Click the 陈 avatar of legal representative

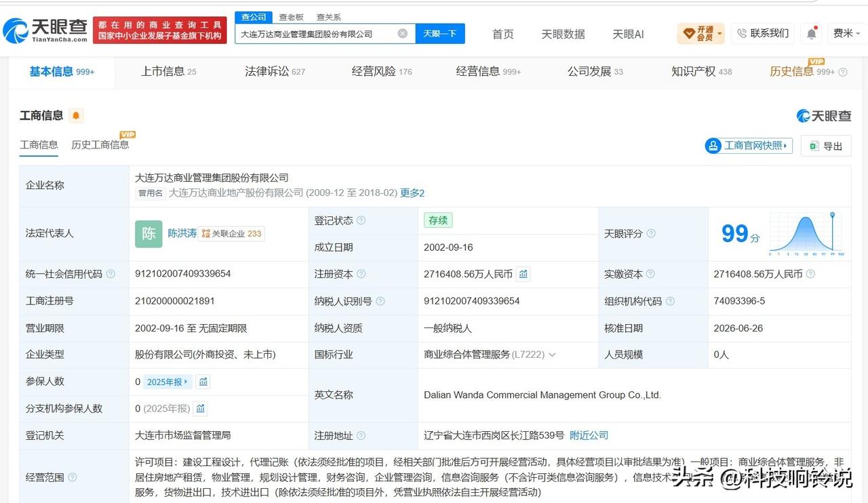coord(149,234)
